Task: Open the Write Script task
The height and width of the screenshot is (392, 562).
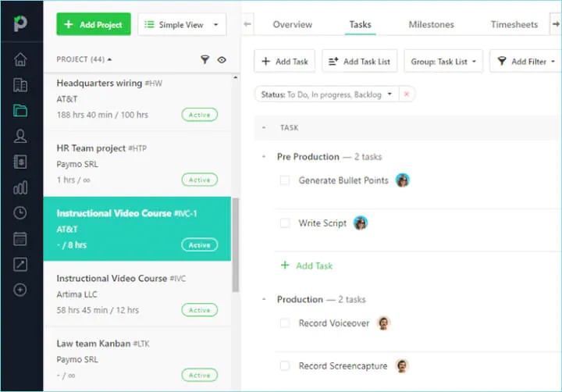Action: [x=322, y=223]
